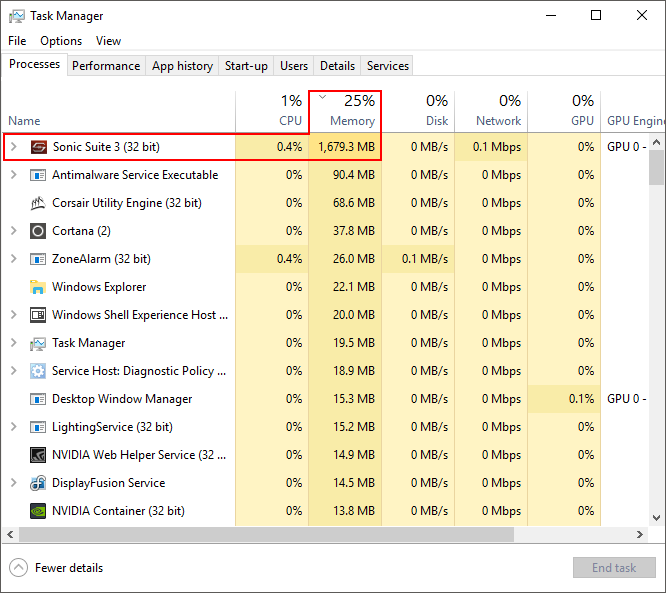Click the Task Manager process row icon
This screenshot has width=666, height=593.
(38, 343)
